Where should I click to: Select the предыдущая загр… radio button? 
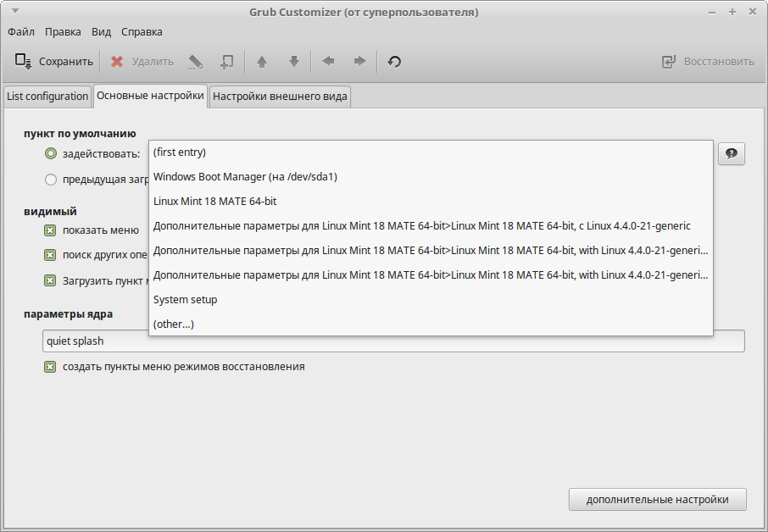[51, 180]
